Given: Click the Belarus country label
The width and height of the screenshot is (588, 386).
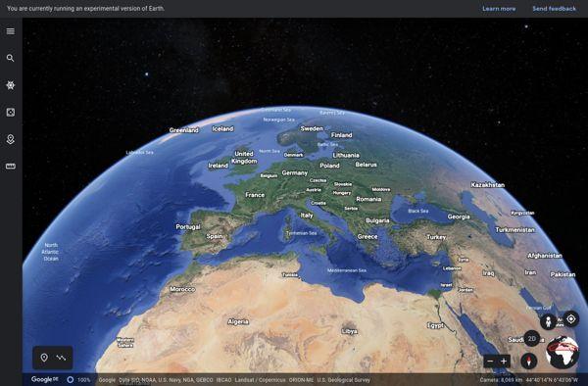Looking at the screenshot, I should [x=366, y=165].
